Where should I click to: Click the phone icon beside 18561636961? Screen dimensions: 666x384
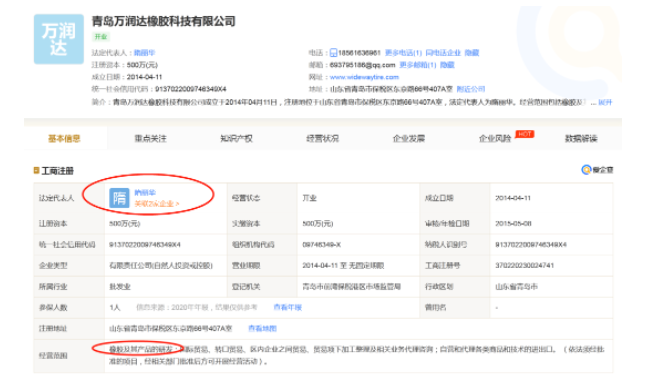(x=333, y=53)
